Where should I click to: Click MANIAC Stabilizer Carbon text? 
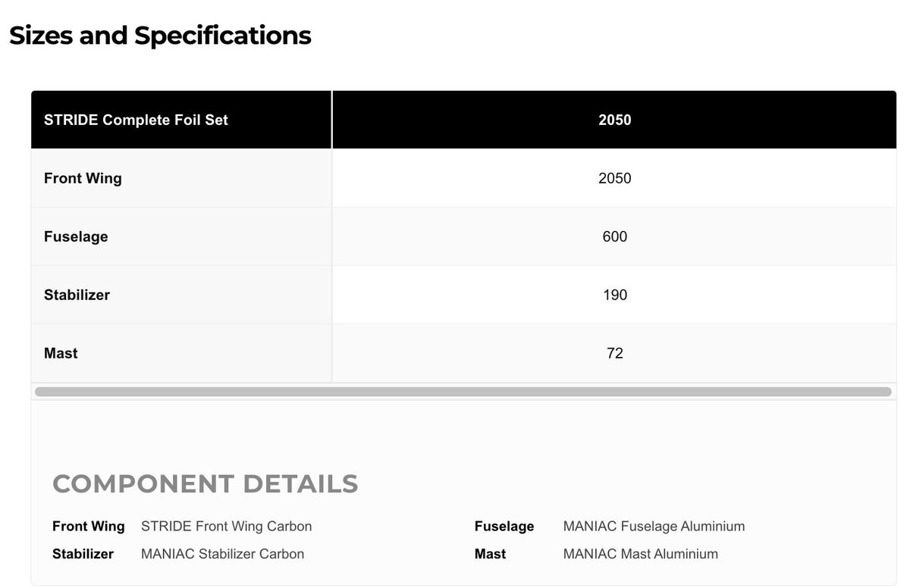(x=222, y=554)
